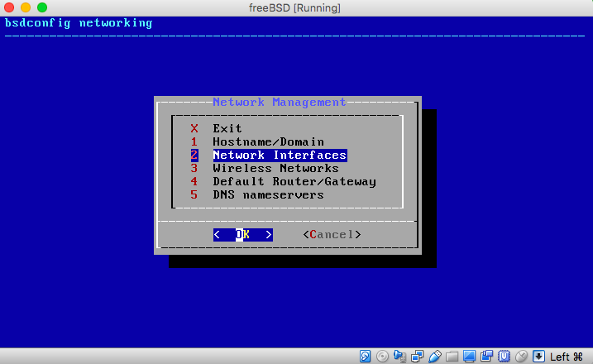Image resolution: width=593 pixels, height=364 pixels.
Task: Close the freeBSD VM window
Action: pyautogui.click(x=9, y=7)
